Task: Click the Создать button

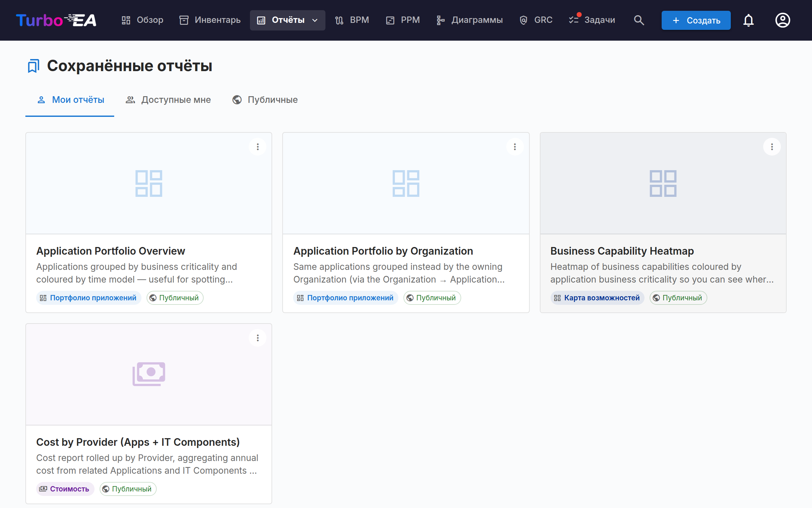Action: 696,20
